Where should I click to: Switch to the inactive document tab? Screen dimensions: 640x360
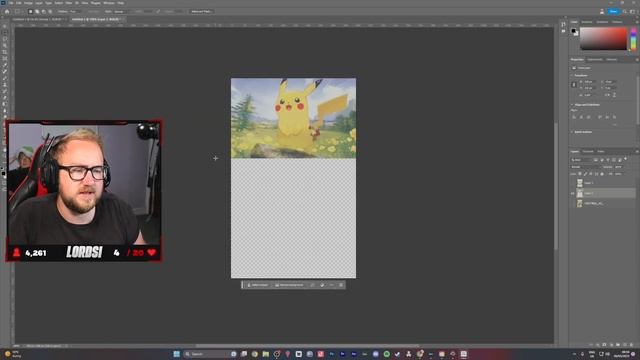tap(38, 19)
